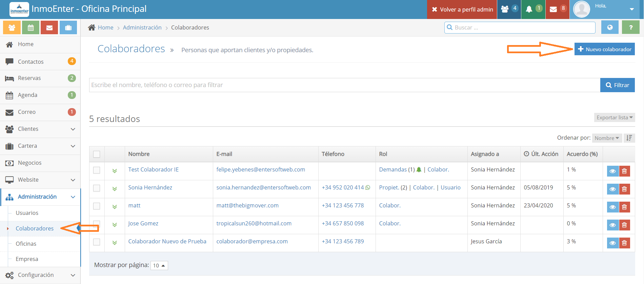Image resolution: width=644 pixels, height=284 pixels.
Task: Click the orange clients quick-access icon
Action: [12, 27]
